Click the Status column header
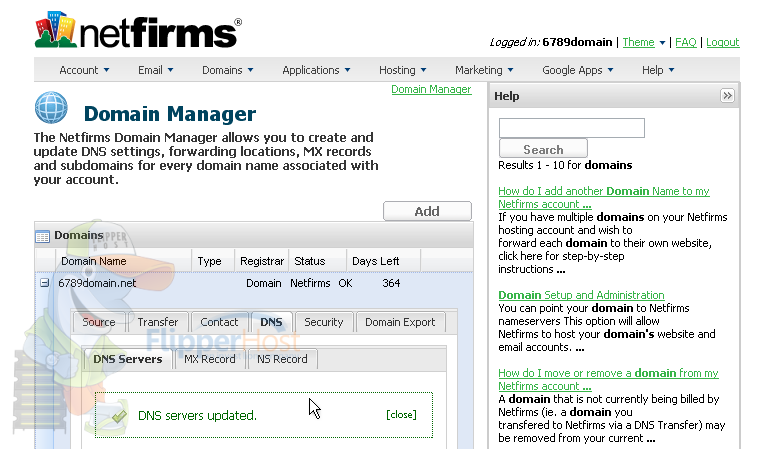776x450 pixels. click(310, 261)
